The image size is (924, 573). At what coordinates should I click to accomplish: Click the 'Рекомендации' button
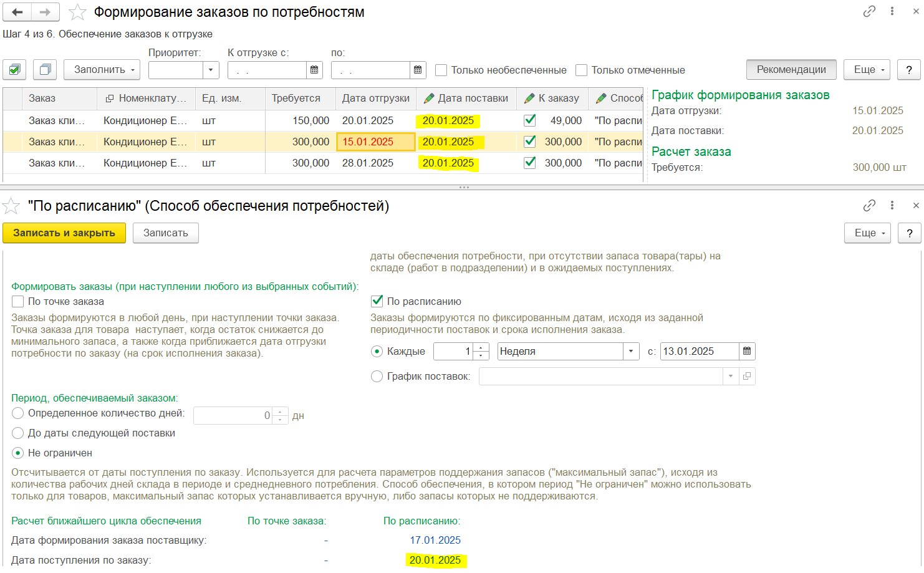pyautogui.click(x=791, y=70)
